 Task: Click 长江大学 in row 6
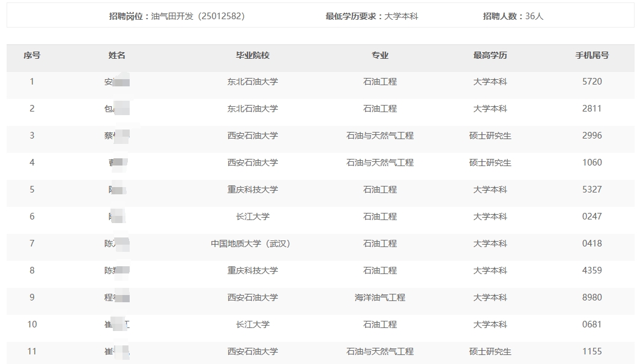click(x=252, y=216)
